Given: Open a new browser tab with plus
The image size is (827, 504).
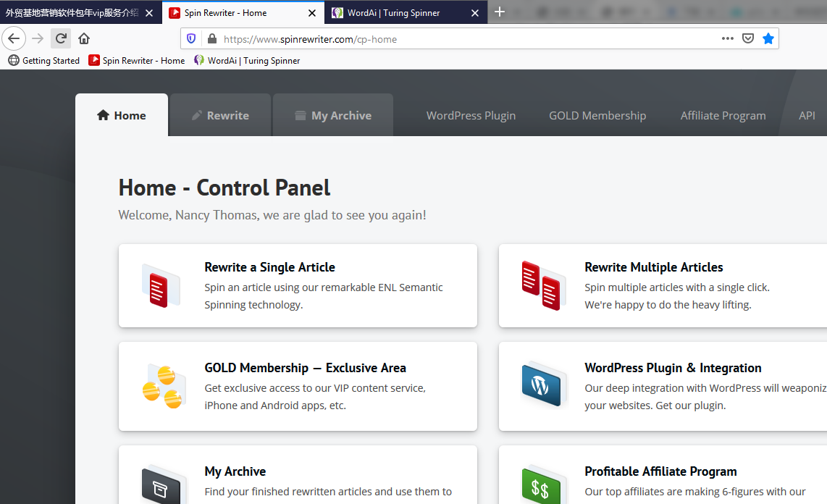Looking at the screenshot, I should tap(500, 12).
